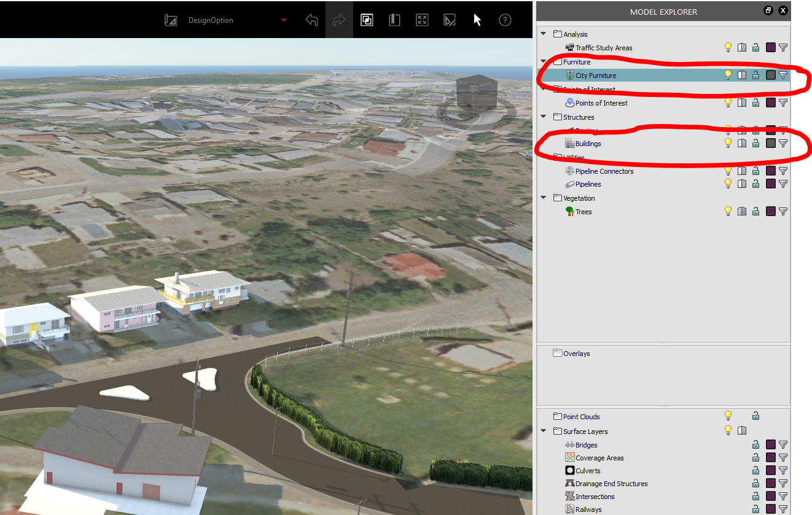
Task: Toggle visibility bulb for Surface Layers
Action: [728, 430]
